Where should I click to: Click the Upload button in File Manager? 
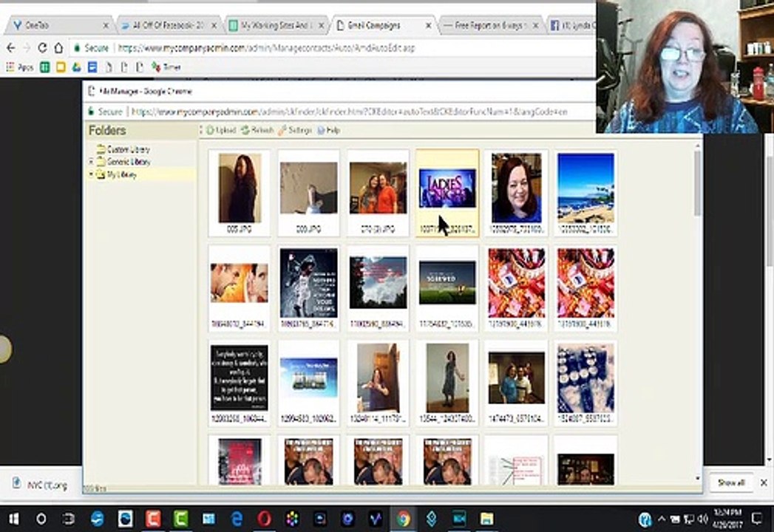click(x=221, y=130)
